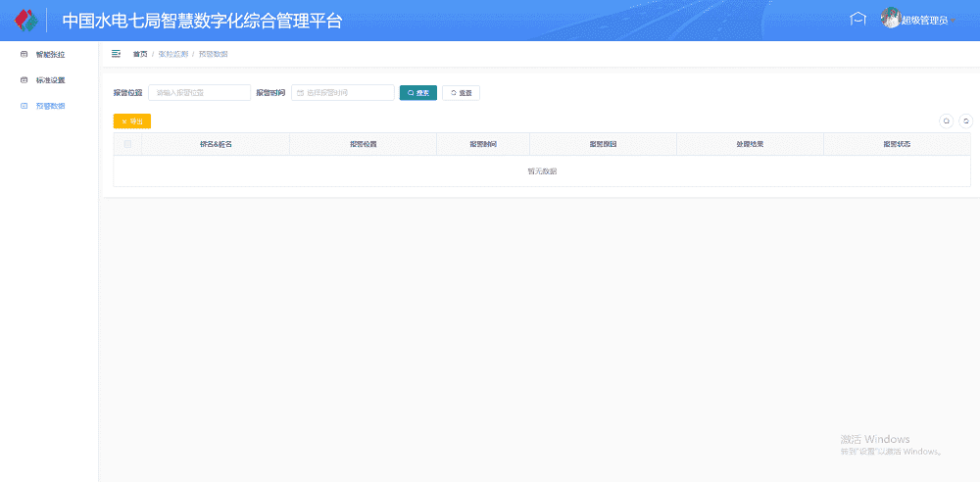Click the teal 搜索 button
The width and height of the screenshot is (980, 482).
click(x=417, y=93)
